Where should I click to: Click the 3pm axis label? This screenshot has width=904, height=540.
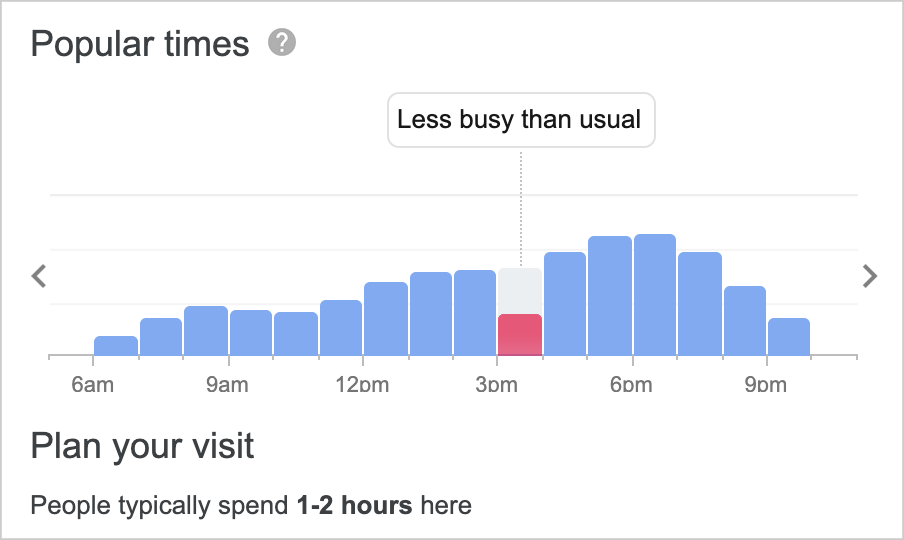[496, 384]
